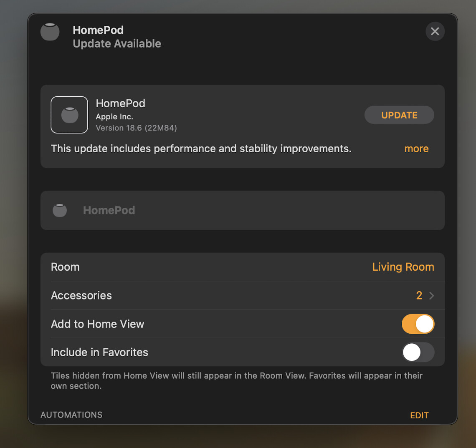Screen dimensions: 476x448
Task: Edit the HomePod name field
Action: coord(243,210)
